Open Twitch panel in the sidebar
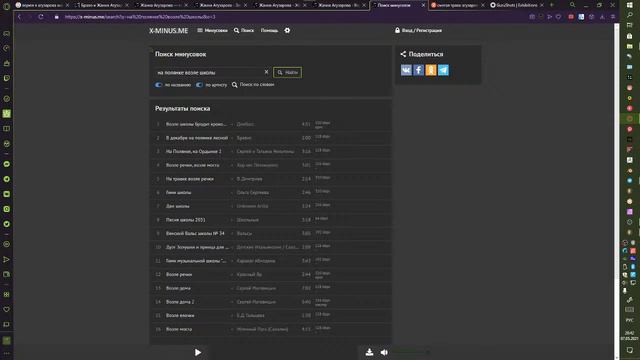The image size is (640, 360). point(7,78)
